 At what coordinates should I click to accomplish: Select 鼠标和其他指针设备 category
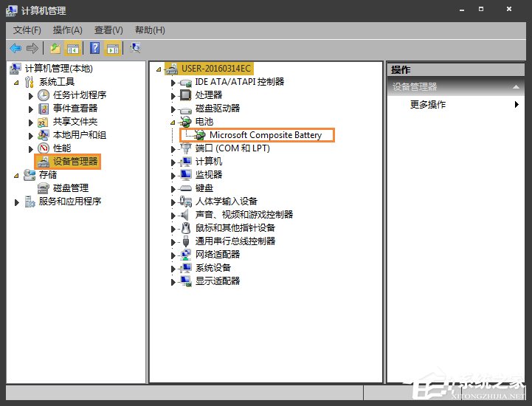(x=235, y=228)
